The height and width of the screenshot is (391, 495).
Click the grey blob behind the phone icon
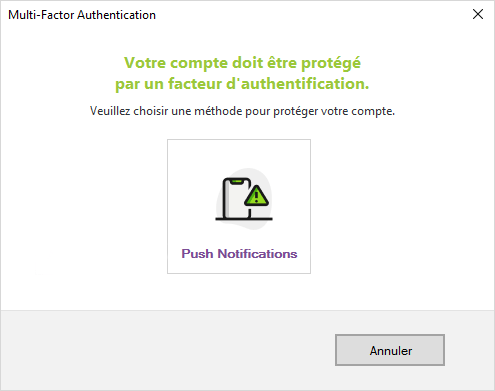(x=263, y=177)
